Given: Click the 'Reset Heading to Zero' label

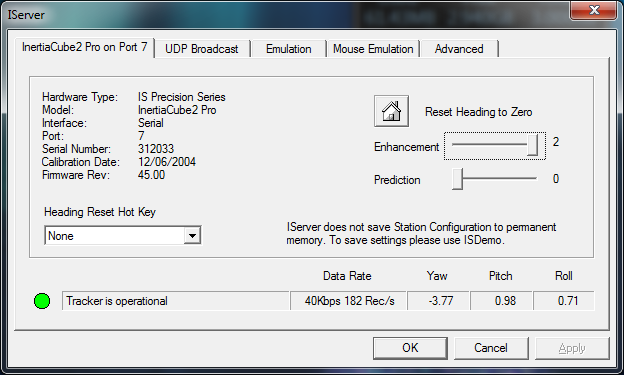Looking at the screenshot, I should [478, 112].
